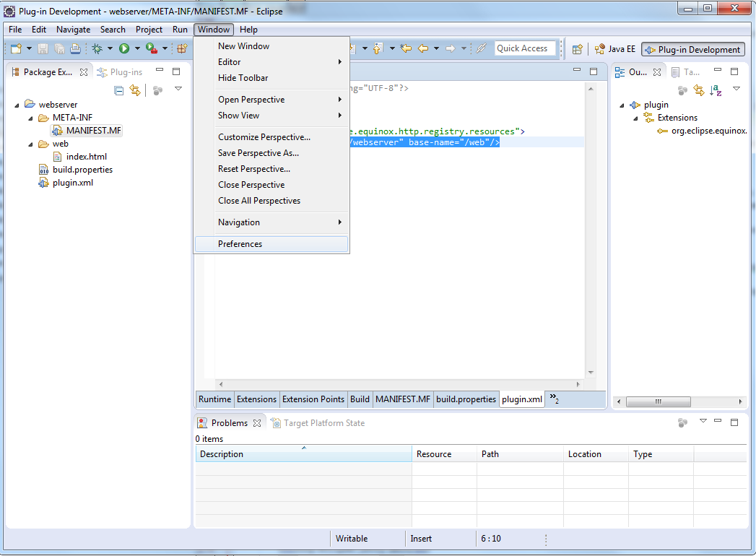
Task: Close the Outline view tab
Action: point(657,72)
